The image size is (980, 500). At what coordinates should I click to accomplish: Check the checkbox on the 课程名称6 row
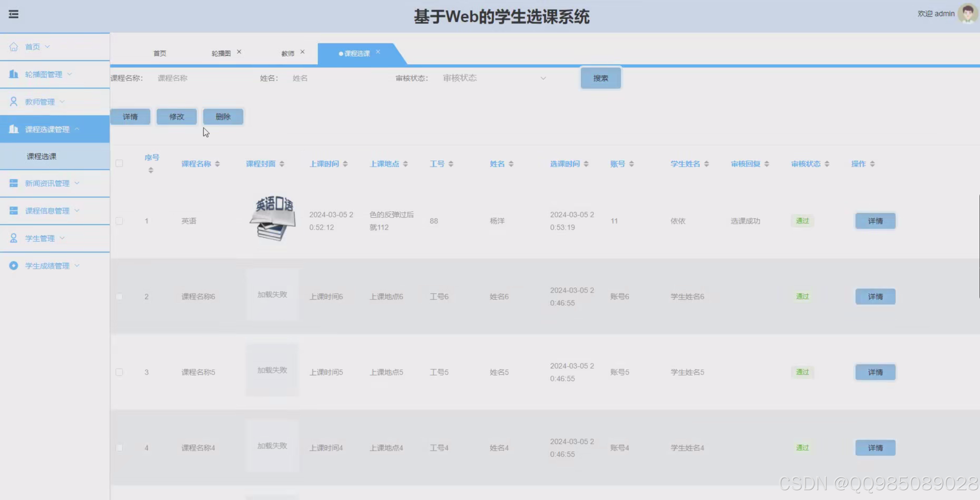click(x=119, y=296)
